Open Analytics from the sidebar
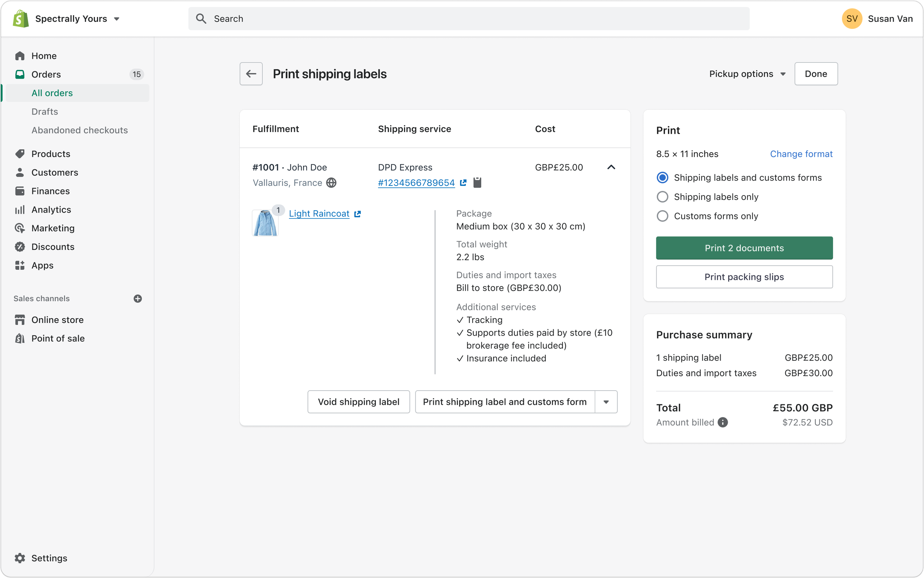This screenshot has height=578, width=924. pyautogui.click(x=51, y=210)
